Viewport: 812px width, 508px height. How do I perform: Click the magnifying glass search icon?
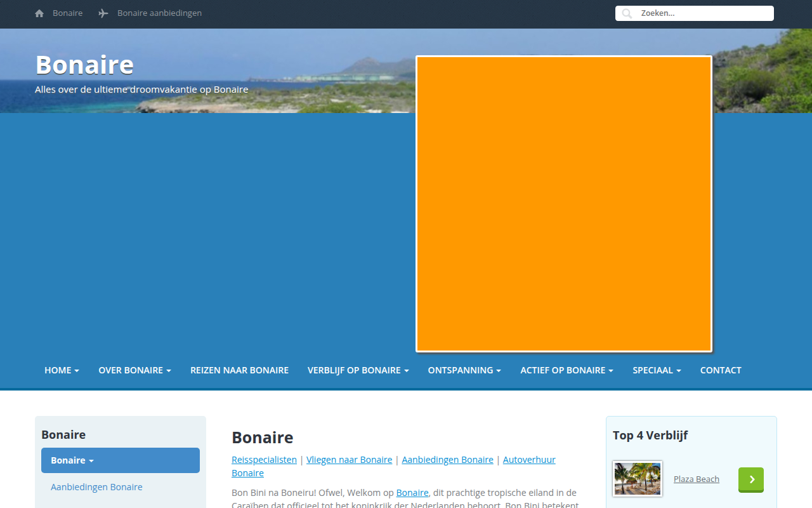627,13
